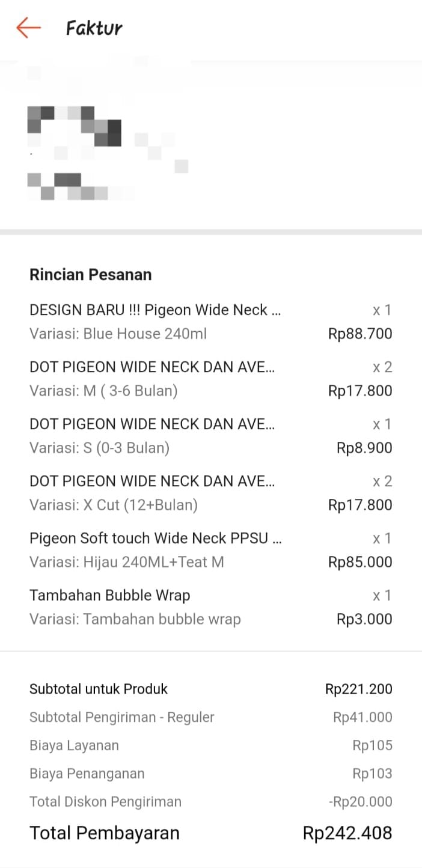Click the "Faktur" page title
Image resolution: width=422 pixels, height=868 pixels.
(x=94, y=28)
